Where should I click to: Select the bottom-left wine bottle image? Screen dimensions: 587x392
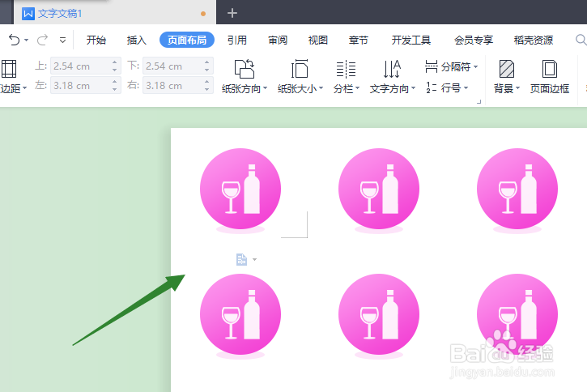tap(240, 317)
